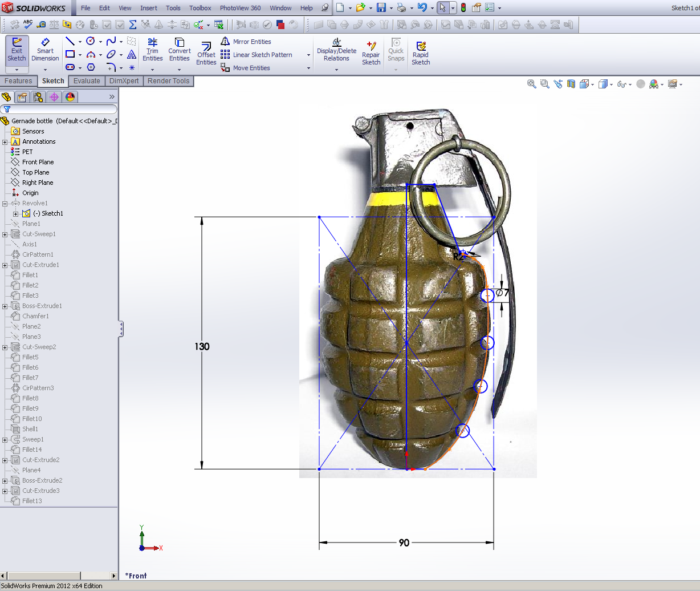
Task: Open the Edit Appearance color ball
Action: (653, 84)
